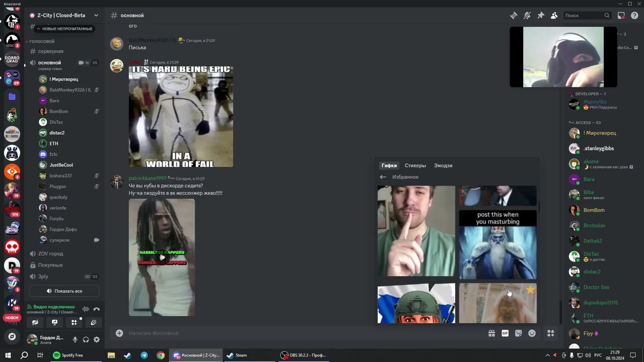Toggle the GIF picker button
The width and height of the screenshot is (644, 362).
coord(505,333)
